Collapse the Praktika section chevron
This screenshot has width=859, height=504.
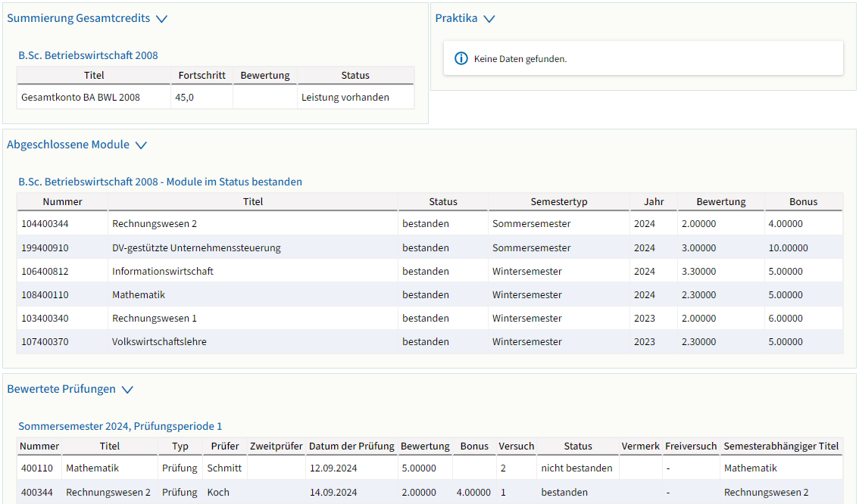click(489, 19)
